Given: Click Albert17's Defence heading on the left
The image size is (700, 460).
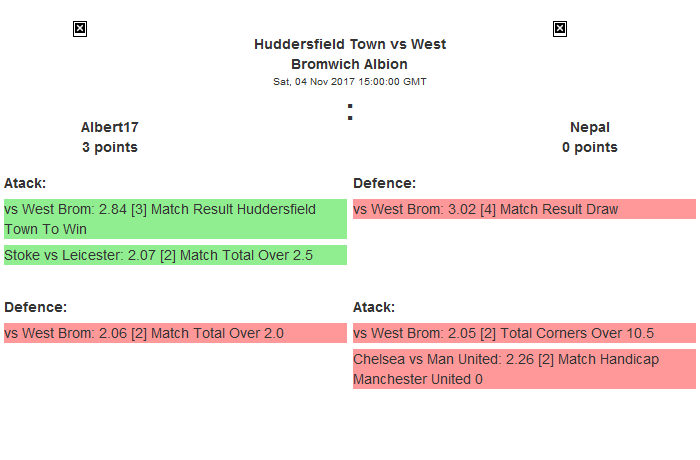Looking at the screenshot, I should [35, 307].
